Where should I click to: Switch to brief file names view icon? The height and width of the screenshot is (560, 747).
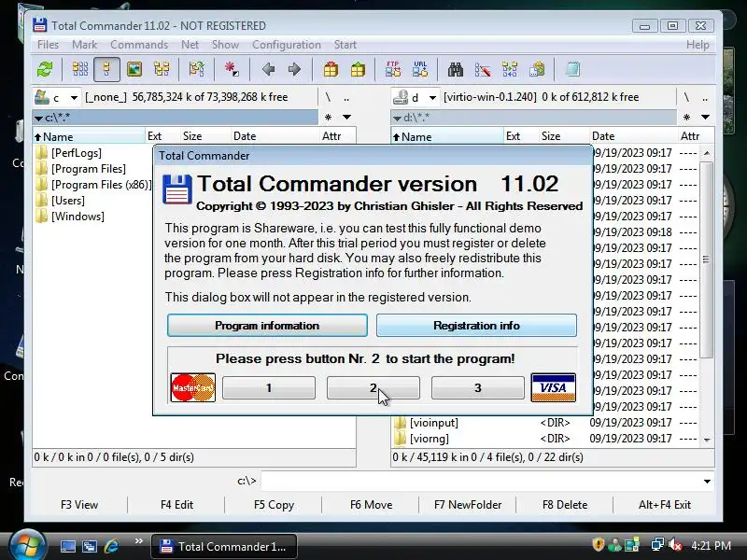pos(80,69)
